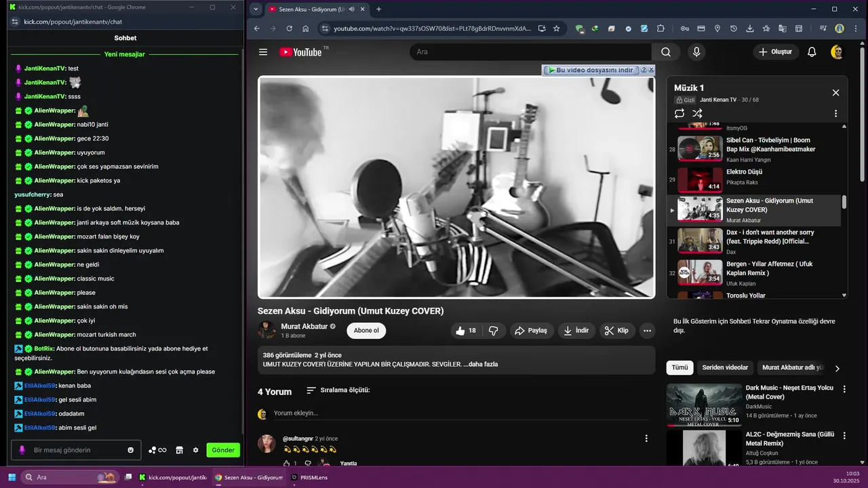Open emoji picker in Kick chat
This screenshot has width=868, height=488.
point(131,450)
